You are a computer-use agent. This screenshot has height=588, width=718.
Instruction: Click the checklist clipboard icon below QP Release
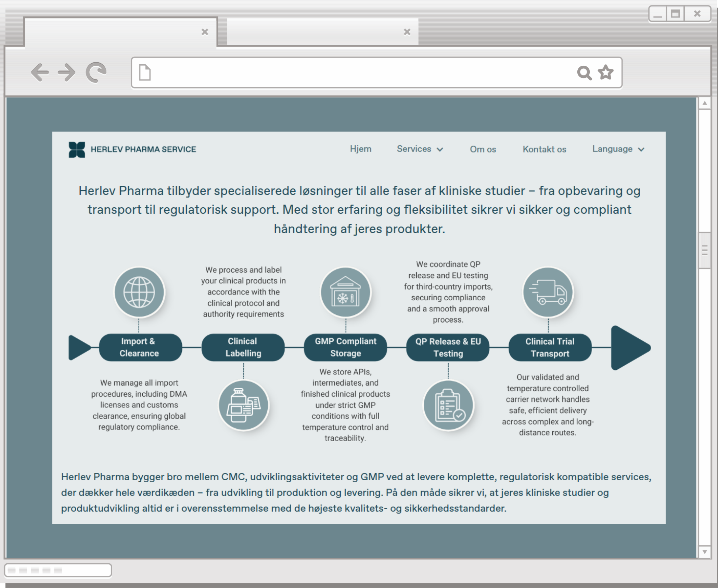click(448, 405)
